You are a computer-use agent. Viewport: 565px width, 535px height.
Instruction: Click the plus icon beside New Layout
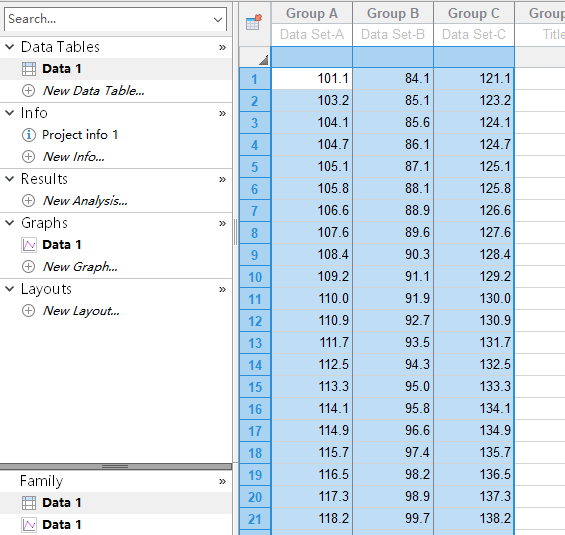28,311
